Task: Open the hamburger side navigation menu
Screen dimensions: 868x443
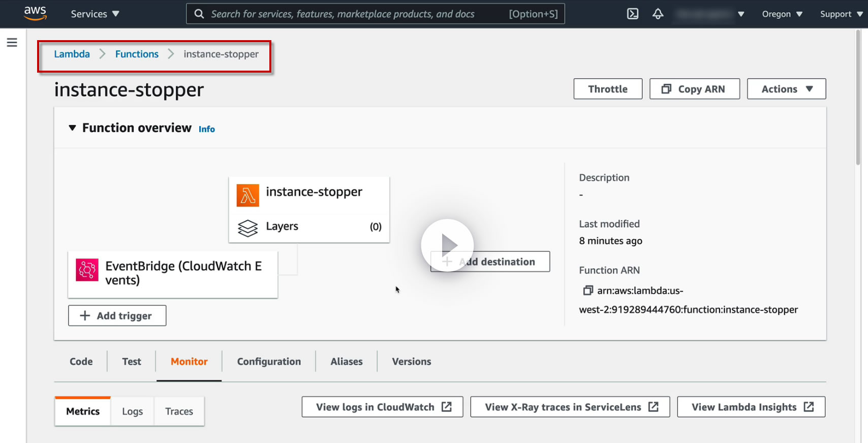Action: 12,43
